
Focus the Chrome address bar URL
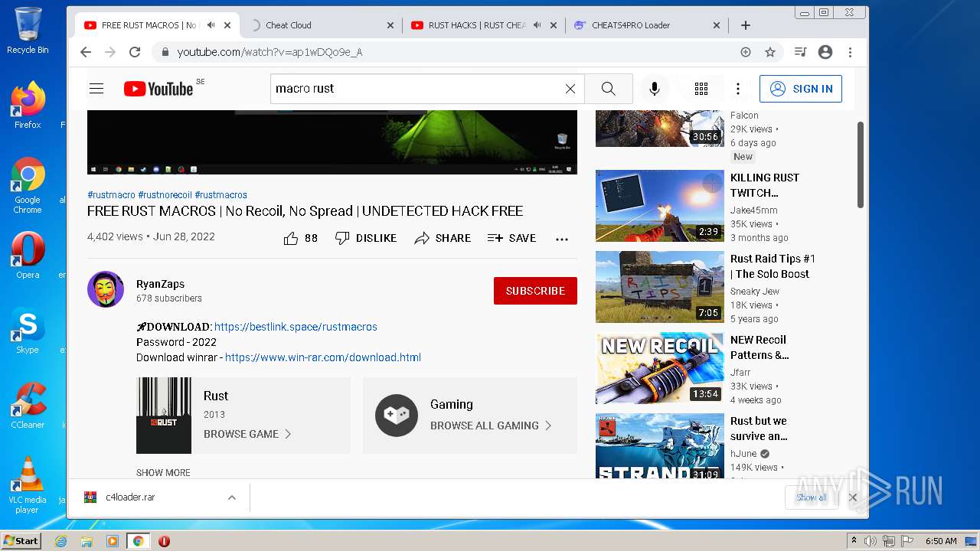pos(269,52)
